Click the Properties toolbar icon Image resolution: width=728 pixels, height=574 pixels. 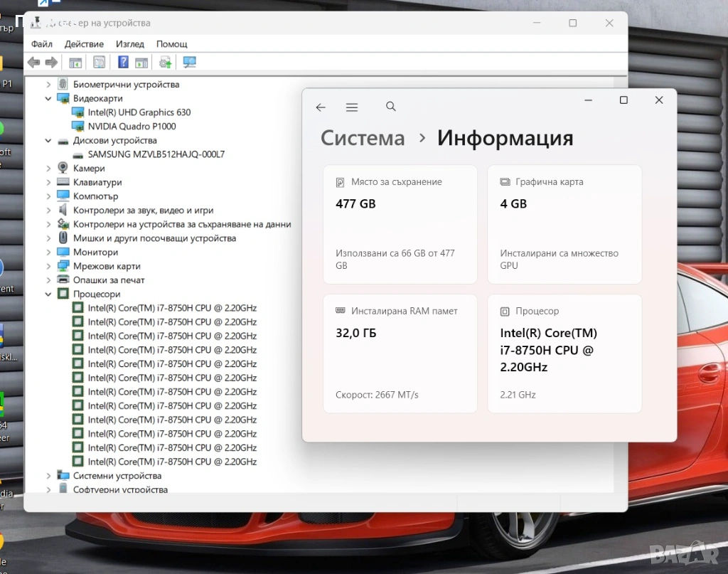point(99,63)
